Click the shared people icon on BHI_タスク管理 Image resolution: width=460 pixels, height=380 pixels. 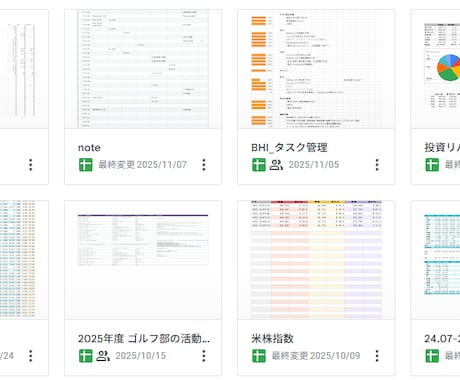click(276, 165)
